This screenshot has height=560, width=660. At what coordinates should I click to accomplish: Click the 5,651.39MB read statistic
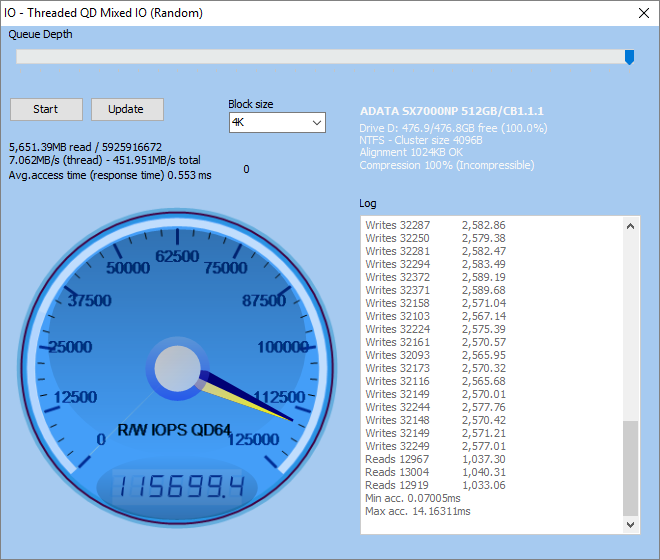pyautogui.click(x=85, y=147)
